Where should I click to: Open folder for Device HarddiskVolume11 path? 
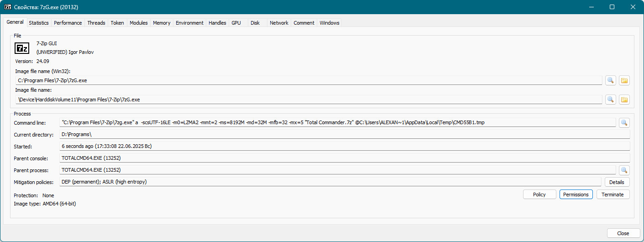tap(624, 100)
